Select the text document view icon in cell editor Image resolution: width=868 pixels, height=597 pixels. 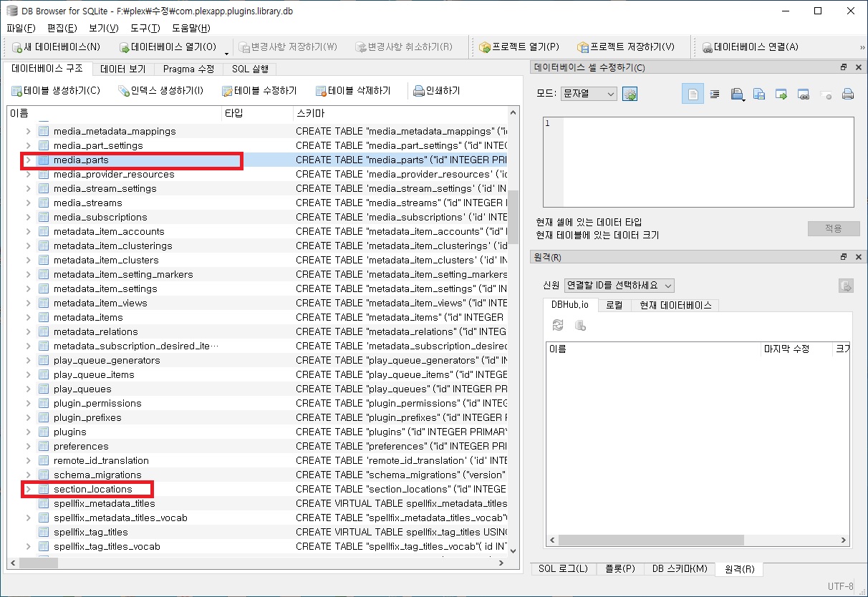[693, 94]
